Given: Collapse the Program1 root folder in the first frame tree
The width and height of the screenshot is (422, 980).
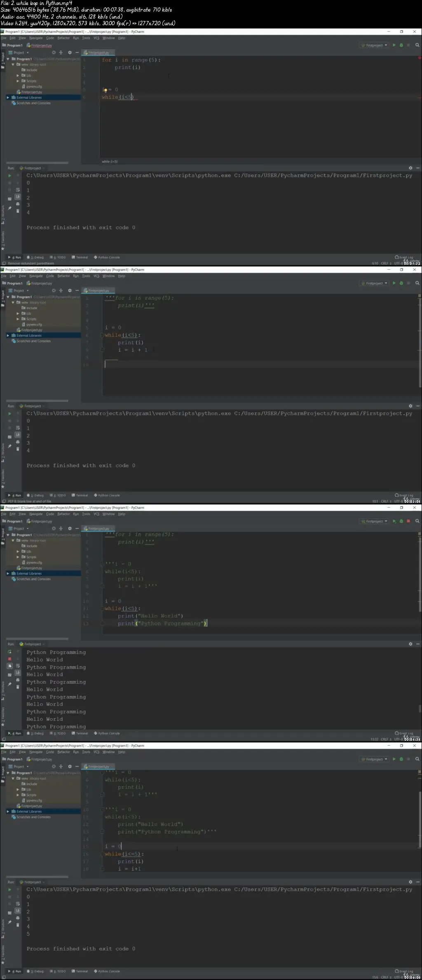Looking at the screenshot, I should [x=8, y=59].
